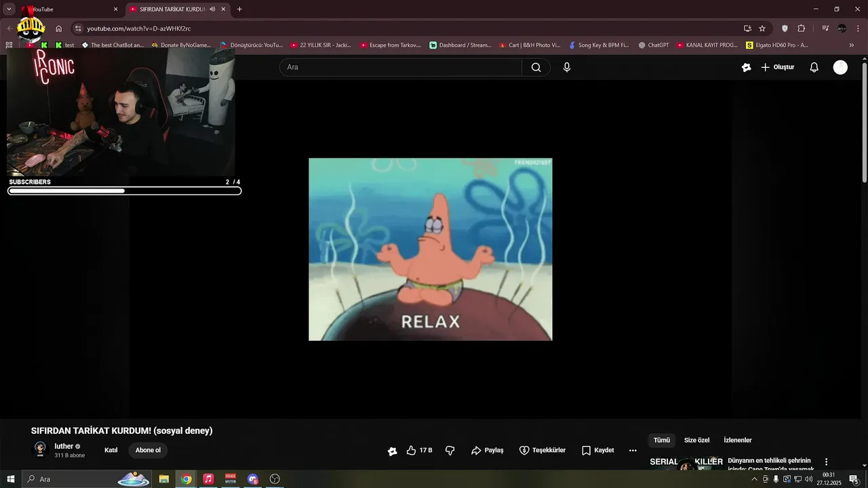Open Chrome from the taskbar

186,479
